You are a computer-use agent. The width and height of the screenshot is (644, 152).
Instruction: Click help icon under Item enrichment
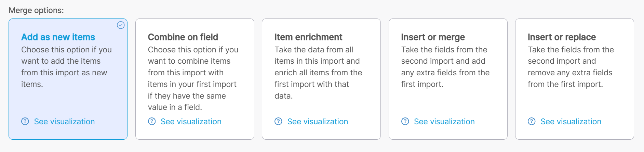(x=279, y=122)
